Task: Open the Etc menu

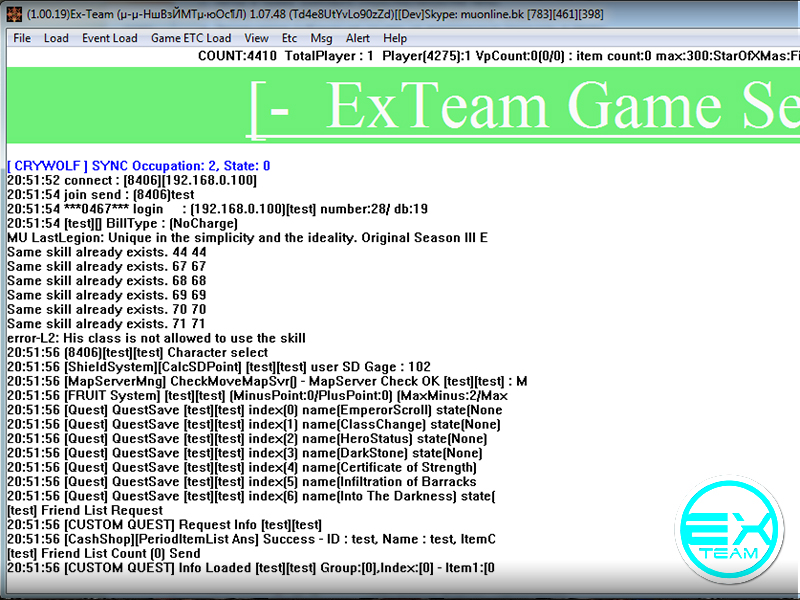Action: click(290, 38)
